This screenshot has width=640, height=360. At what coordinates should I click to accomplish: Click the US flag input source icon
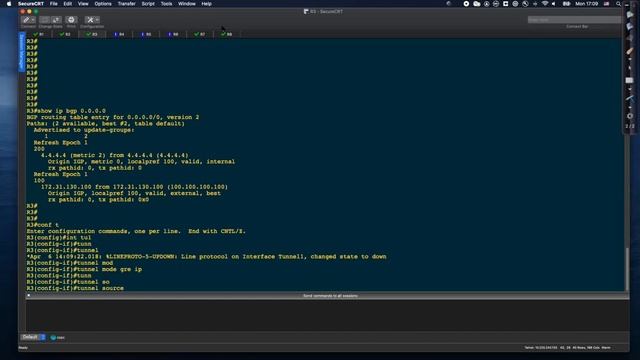click(607, 4)
